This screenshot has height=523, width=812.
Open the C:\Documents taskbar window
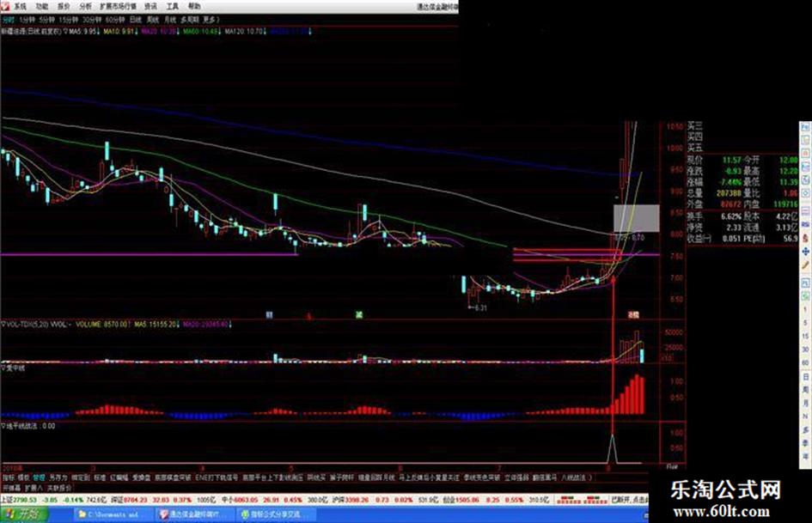[113, 514]
